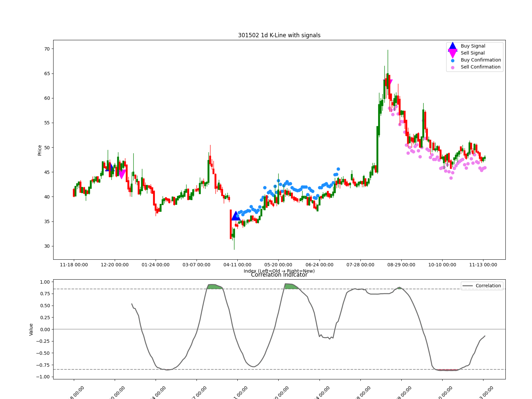Click the '11-18 00:00' x-axis tick label

pyautogui.click(x=74, y=265)
